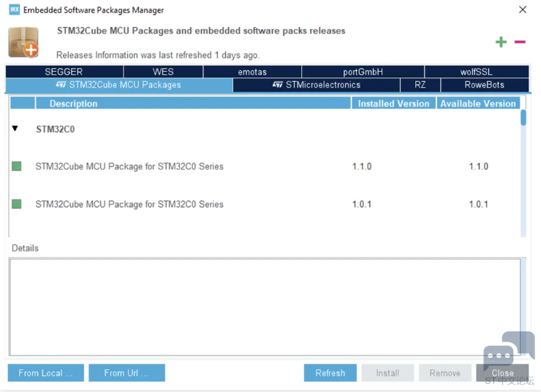
Task: Switch to the portGmbH tab
Action: click(x=363, y=72)
